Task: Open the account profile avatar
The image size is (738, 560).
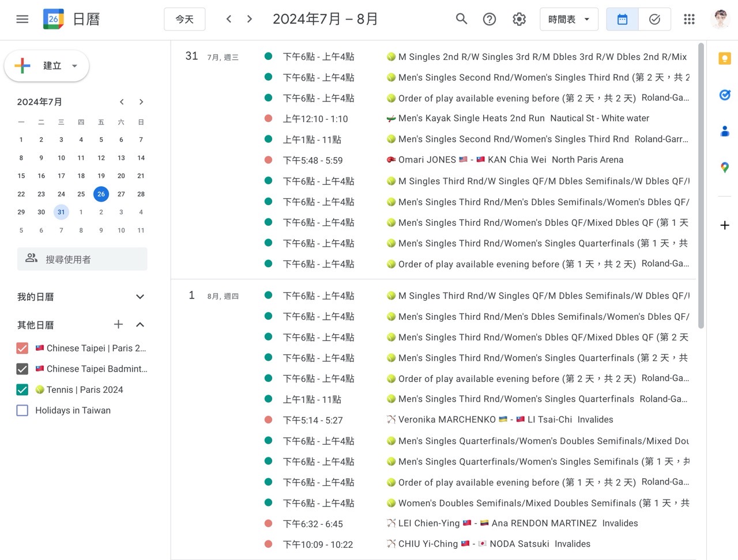Action: 721,19
